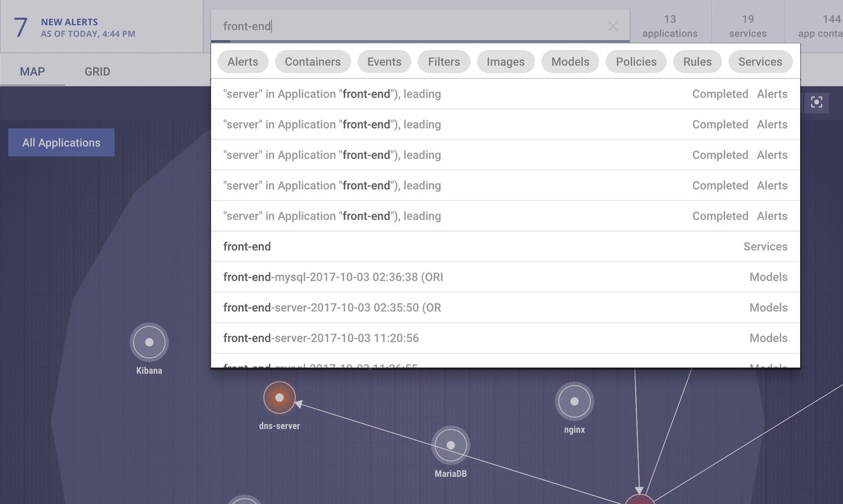Open the 13 applications counter
This screenshot has height=504, width=843.
coord(670,26)
